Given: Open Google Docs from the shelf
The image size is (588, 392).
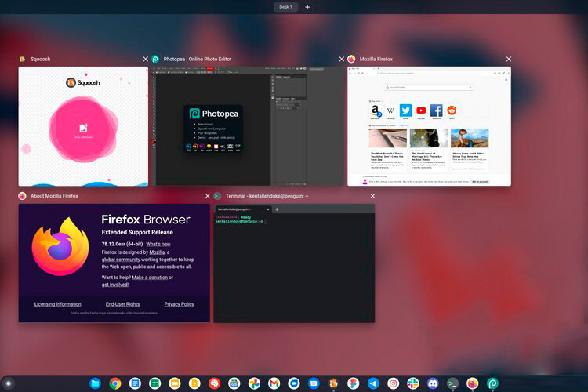Looking at the screenshot, I should pyautogui.click(x=135, y=383).
